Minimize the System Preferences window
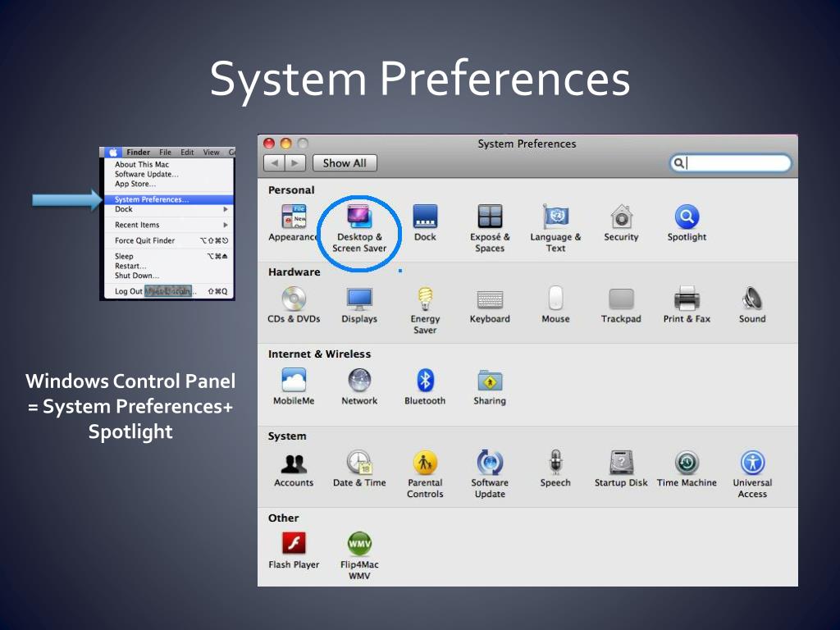This screenshot has width=840, height=630. pos(286,144)
